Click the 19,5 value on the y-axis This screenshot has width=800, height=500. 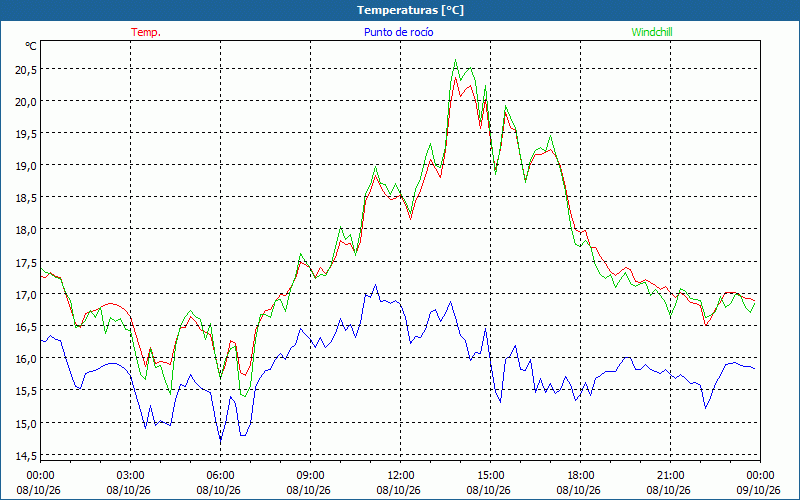(26, 134)
